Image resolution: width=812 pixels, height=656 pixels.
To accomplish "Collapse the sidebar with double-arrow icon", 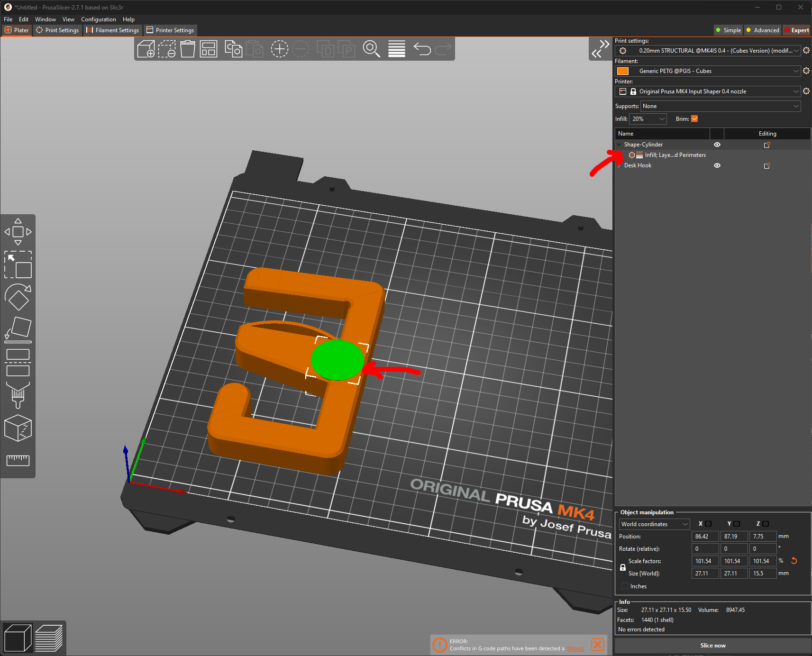I will pyautogui.click(x=601, y=49).
